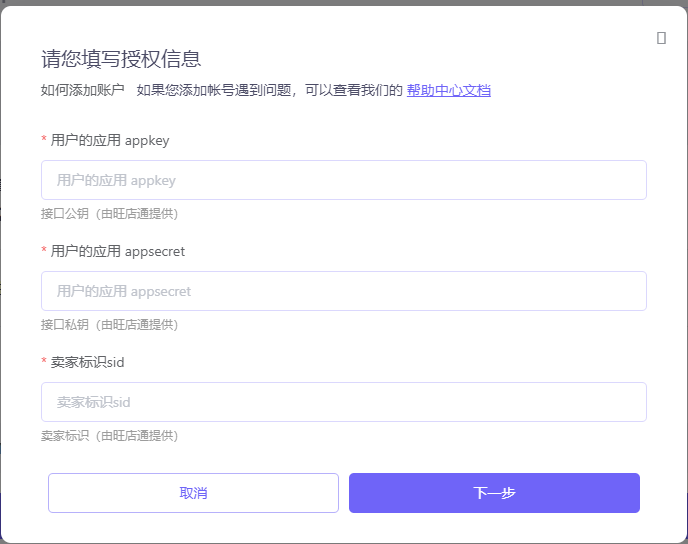Select the text 如果您添加帐号遇到问题
This screenshot has height=544, width=688.
pos(213,90)
